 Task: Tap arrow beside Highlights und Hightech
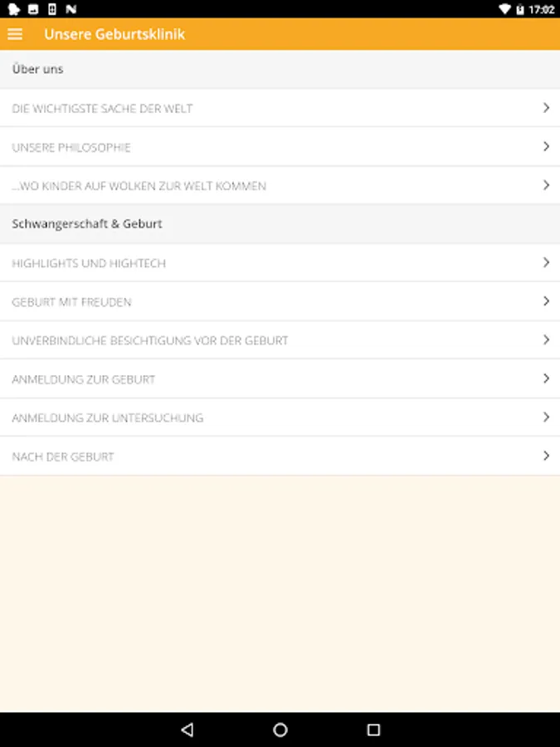(x=546, y=262)
